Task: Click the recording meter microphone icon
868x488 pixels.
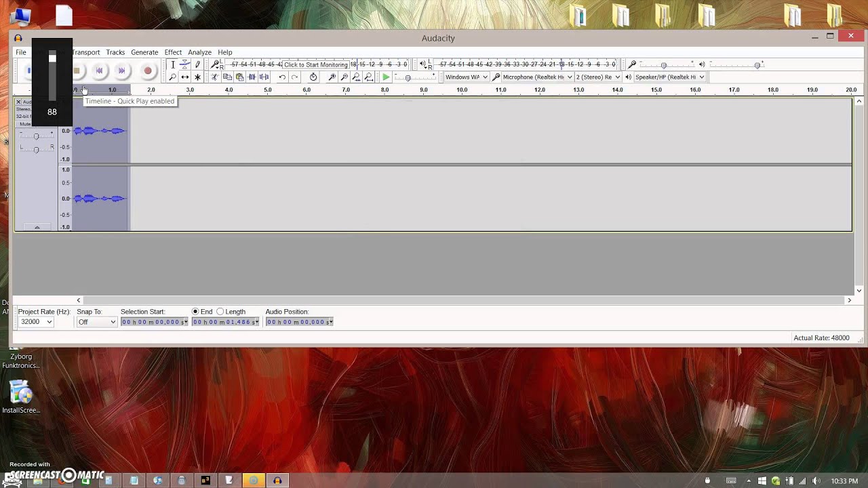Action: click(x=215, y=64)
